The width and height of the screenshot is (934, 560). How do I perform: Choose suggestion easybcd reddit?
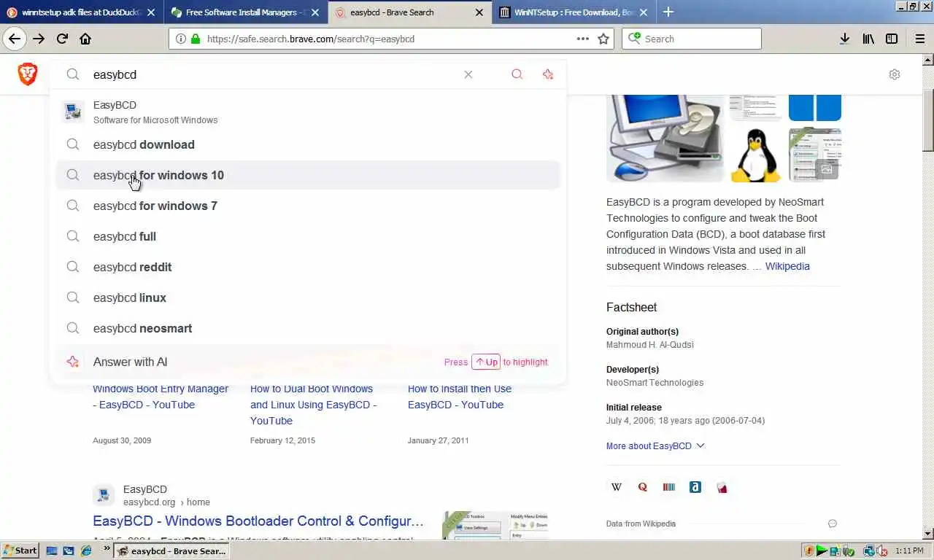pyautogui.click(x=308, y=267)
